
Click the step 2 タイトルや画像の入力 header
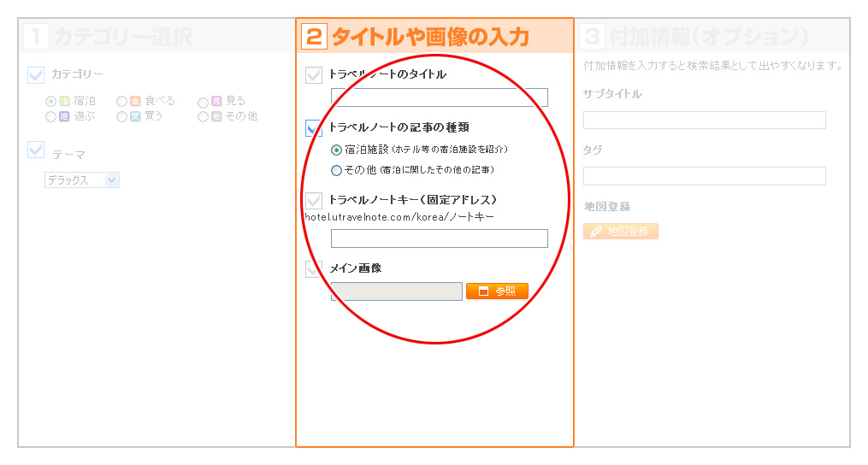(x=434, y=37)
